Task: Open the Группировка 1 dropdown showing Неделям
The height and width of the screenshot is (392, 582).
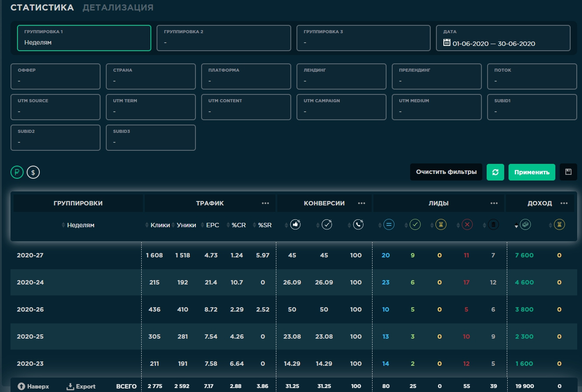Action: coord(84,38)
